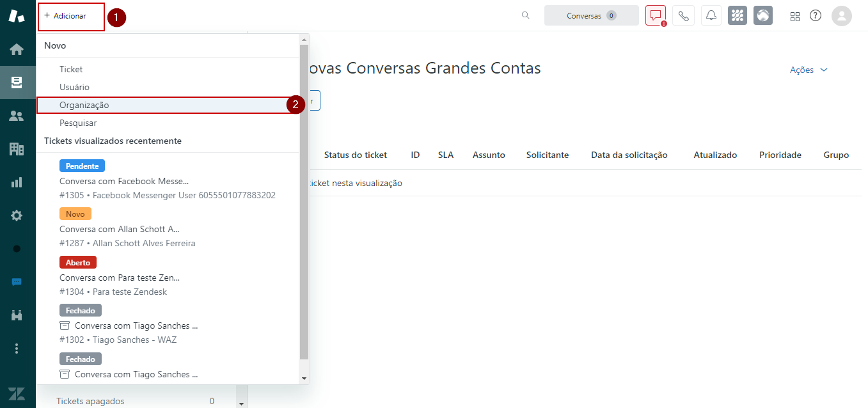Click the search magnifier icon
This screenshot has width=868, height=408.
(525, 15)
